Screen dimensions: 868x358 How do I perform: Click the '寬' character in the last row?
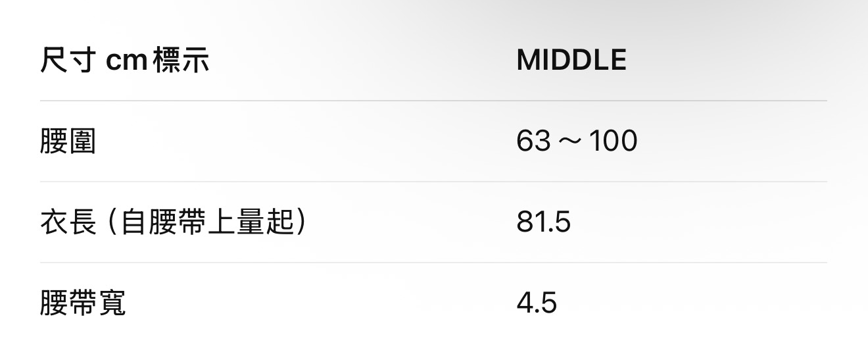(x=111, y=303)
